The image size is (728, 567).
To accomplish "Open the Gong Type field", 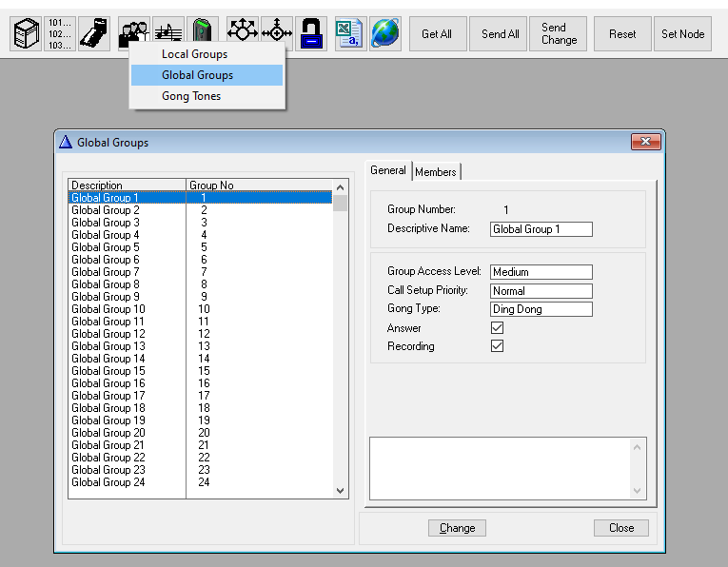I will tap(541, 309).
